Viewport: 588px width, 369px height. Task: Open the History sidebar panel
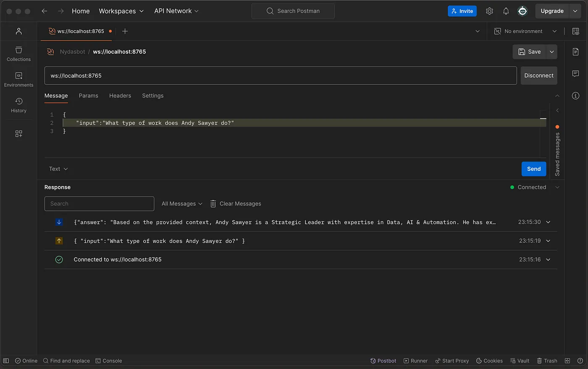18,105
